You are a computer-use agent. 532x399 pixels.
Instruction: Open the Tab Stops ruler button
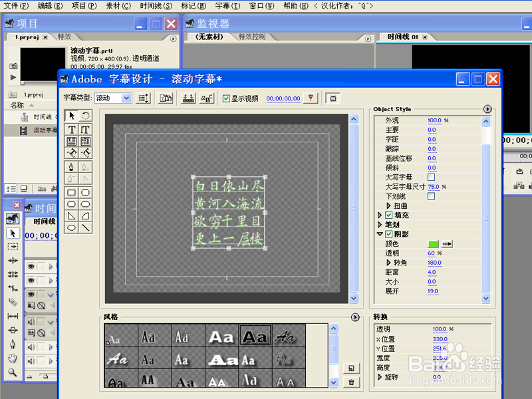click(x=188, y=98)
